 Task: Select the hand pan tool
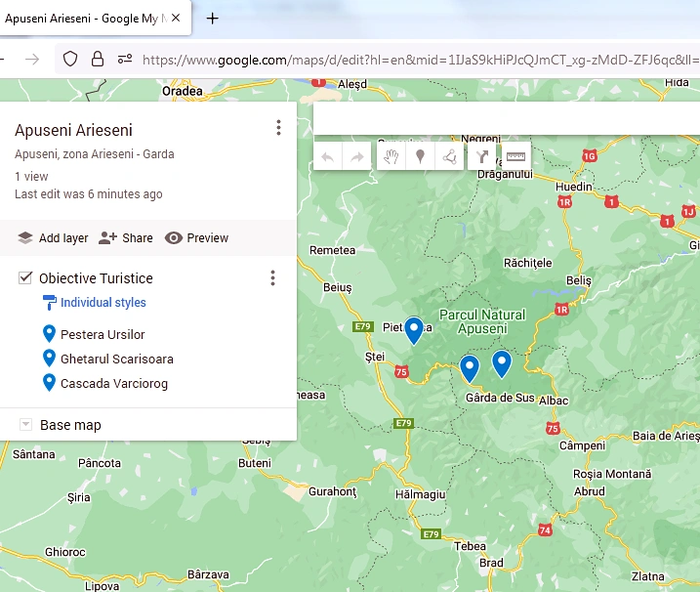tap(391, 156)
